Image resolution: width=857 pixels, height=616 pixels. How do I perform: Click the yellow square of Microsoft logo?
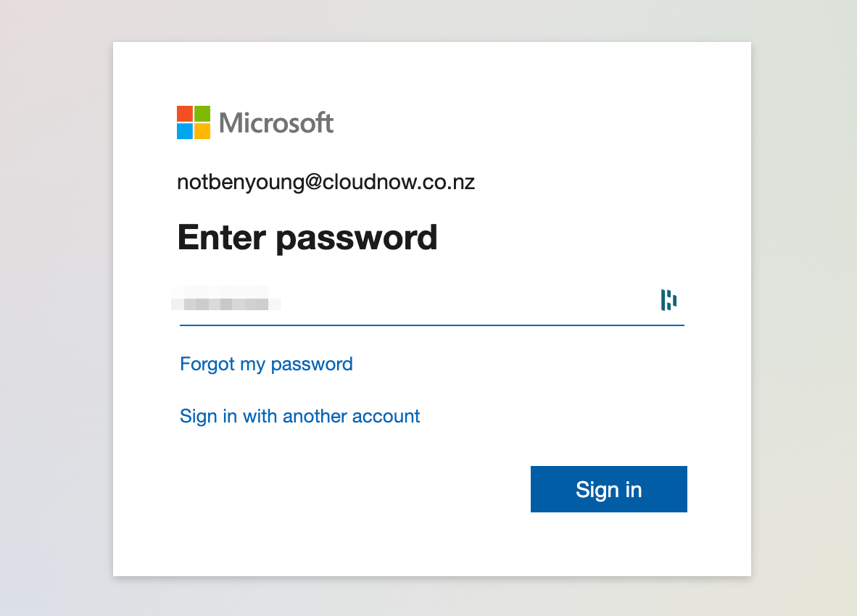click(x=202, y=131)
